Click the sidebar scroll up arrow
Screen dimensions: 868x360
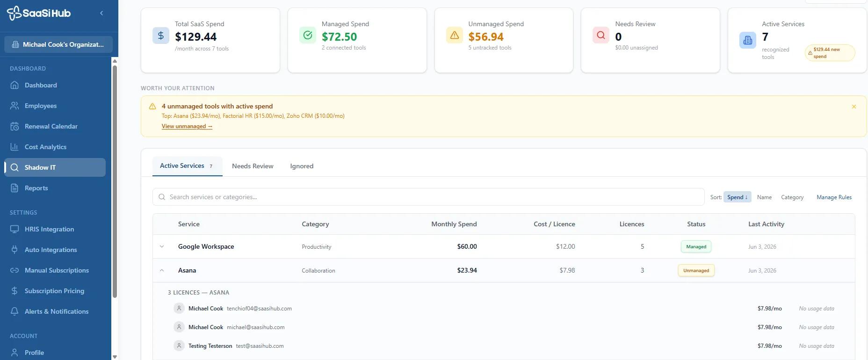(115, 61)
